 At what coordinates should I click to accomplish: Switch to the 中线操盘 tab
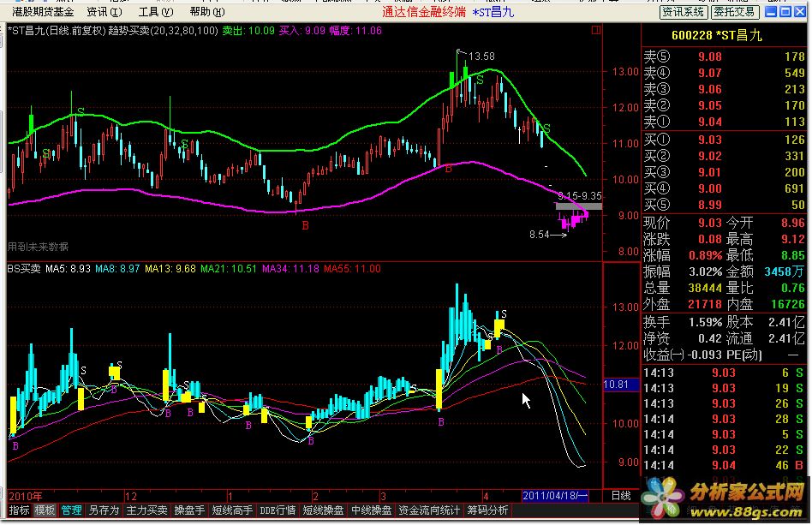(371, 510)
